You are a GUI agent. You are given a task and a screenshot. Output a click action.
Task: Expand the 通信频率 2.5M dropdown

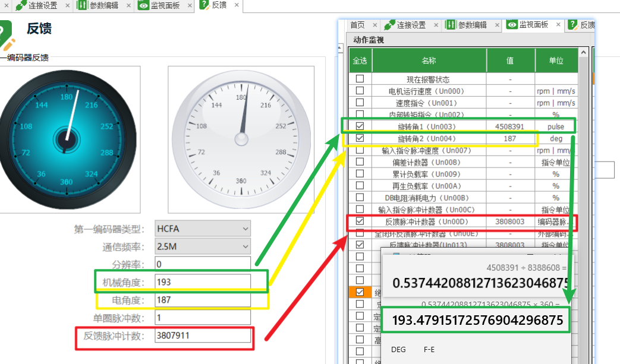(203, 246)
